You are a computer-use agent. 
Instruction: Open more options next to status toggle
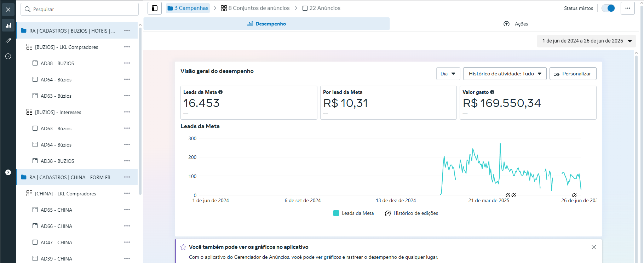(x=627, y=8)
